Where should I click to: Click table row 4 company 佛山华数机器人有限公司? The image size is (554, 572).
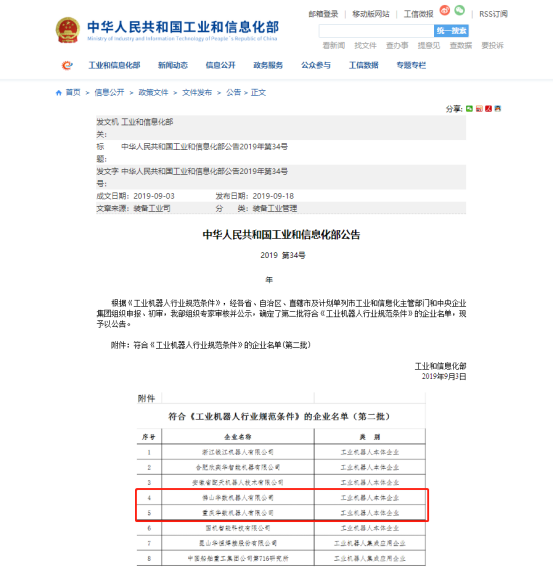(238, 498)
